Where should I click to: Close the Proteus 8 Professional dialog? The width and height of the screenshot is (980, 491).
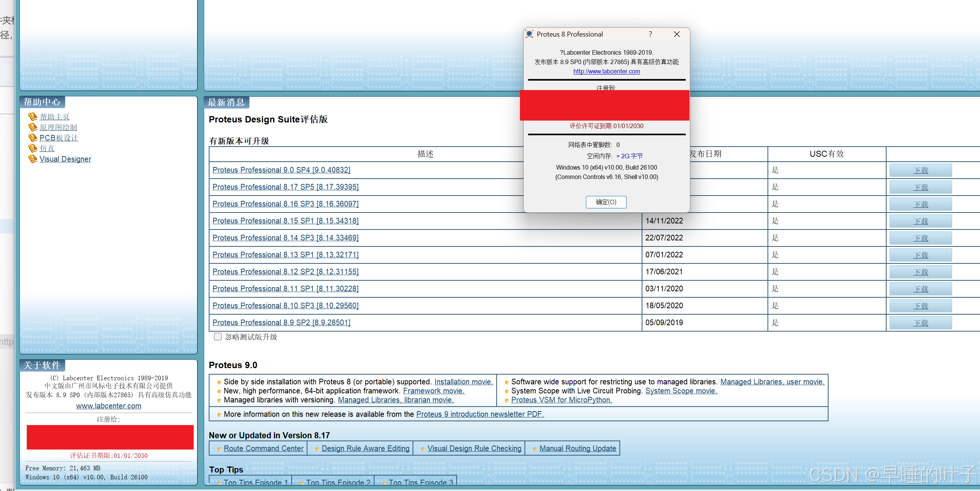pos(676,34)
